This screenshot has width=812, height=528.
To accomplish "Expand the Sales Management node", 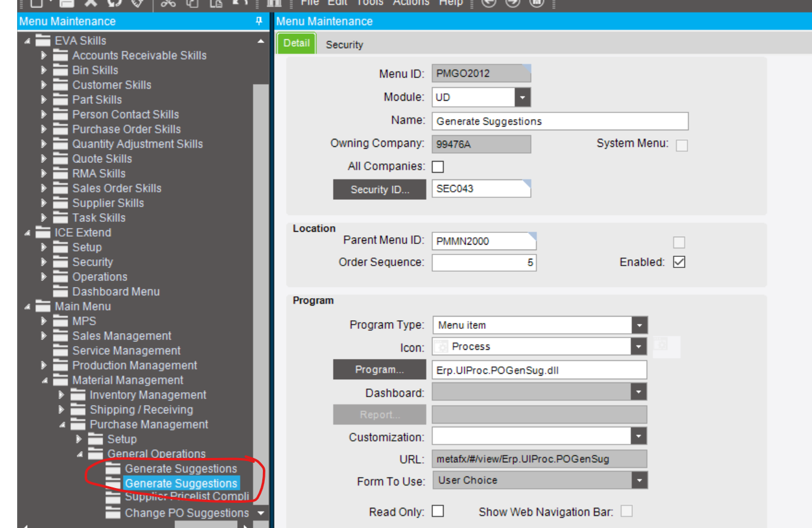I will point(44,336).
